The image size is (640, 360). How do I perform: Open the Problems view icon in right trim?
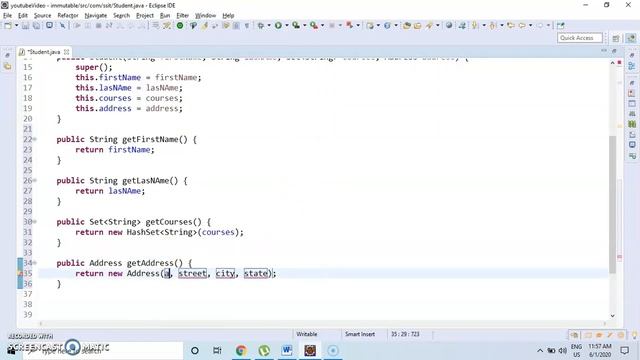pyautogui.click(x=632, y=93)
